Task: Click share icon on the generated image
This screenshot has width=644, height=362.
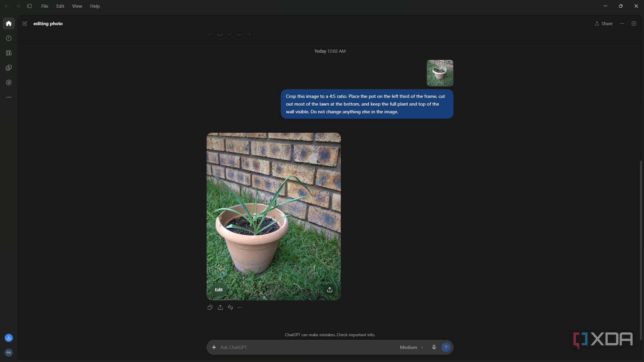Action: coord(330,290)
